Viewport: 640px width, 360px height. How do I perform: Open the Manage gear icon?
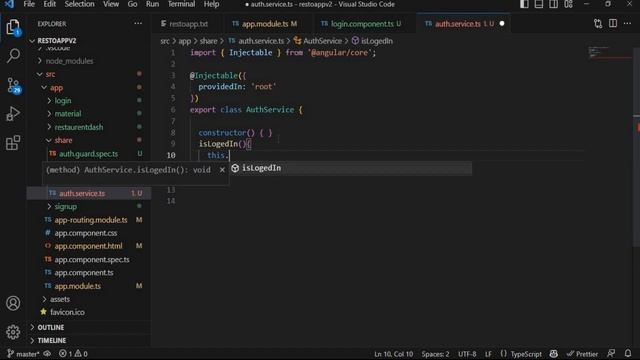(x=13, y=332)
